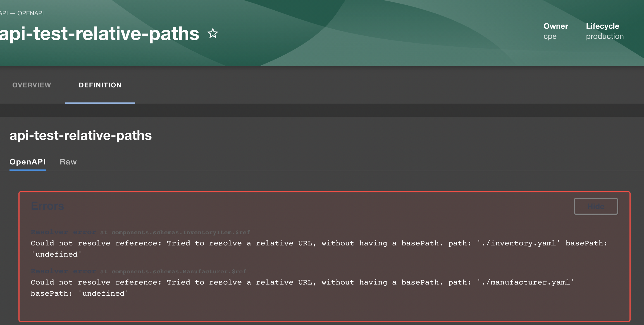Click the large api-test-relative-paths page title
This screenshot has height=325, width=644.
pyautogui.click(x=99, y=34)
